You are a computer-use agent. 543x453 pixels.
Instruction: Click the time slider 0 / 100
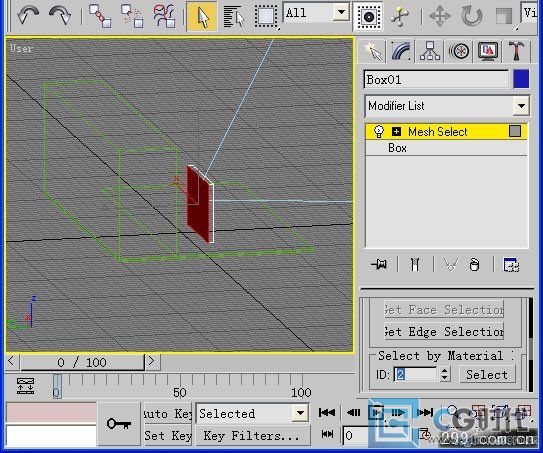(82, 362)
